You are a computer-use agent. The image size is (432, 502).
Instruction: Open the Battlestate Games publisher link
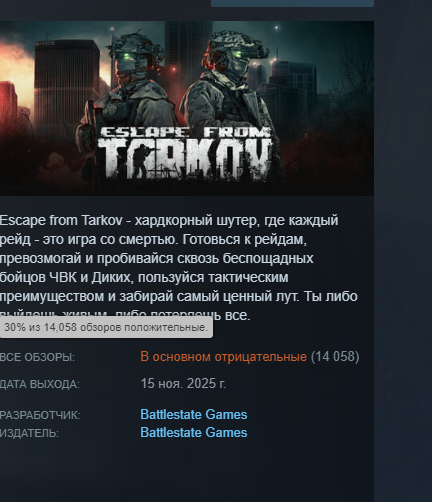(194, 432)
